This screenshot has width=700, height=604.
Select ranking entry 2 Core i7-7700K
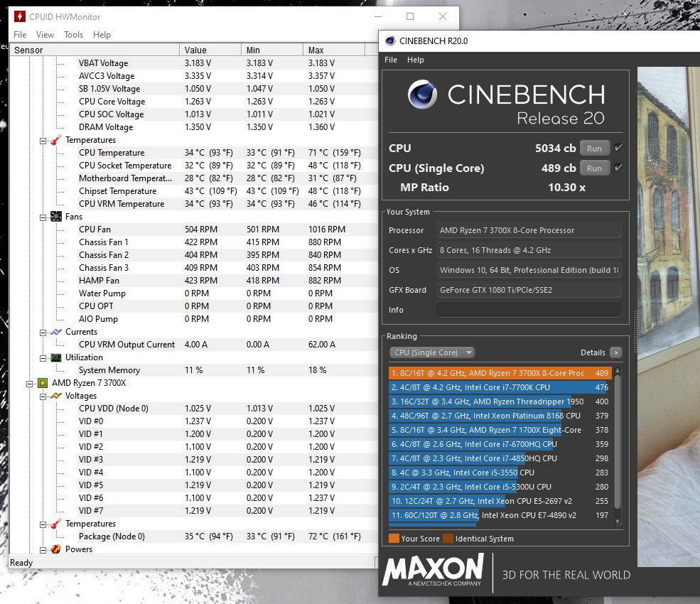click(499, 387)
